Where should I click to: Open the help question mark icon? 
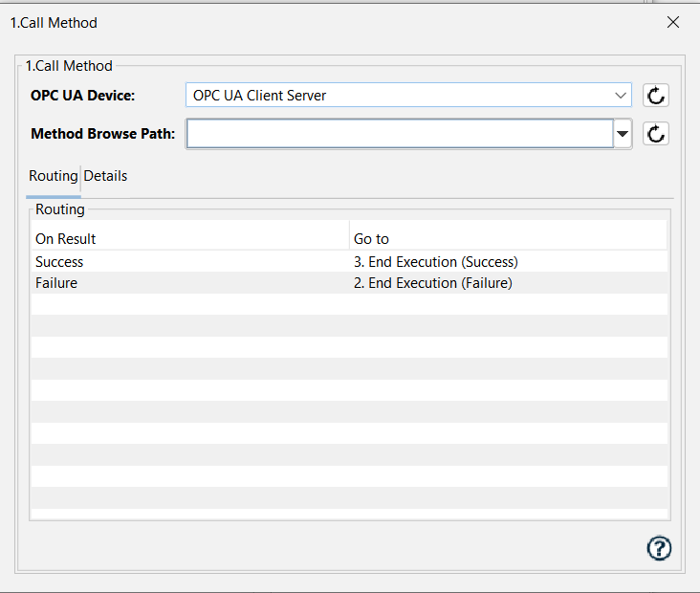point(659,548)
